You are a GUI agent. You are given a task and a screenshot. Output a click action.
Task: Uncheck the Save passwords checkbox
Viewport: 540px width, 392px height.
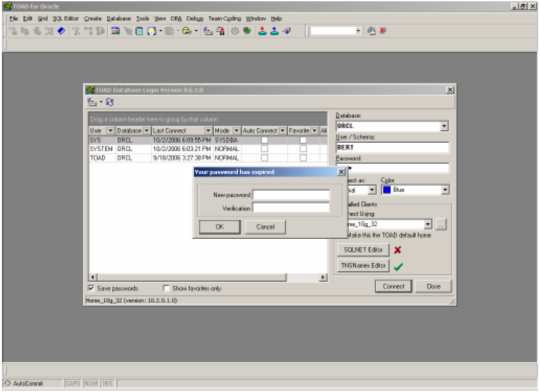(91, 288)
